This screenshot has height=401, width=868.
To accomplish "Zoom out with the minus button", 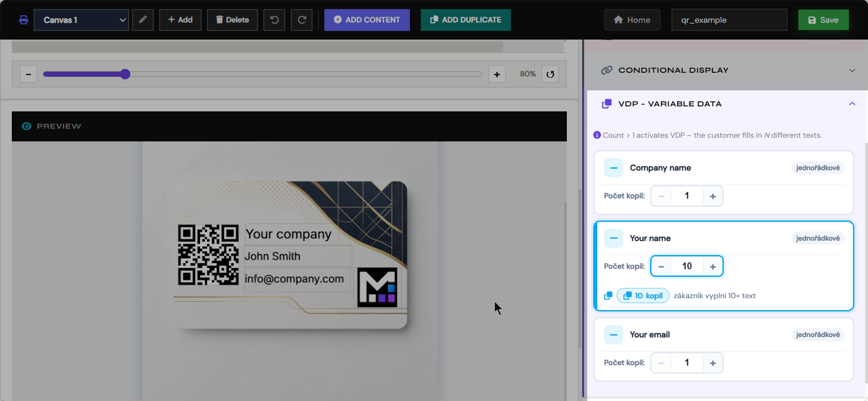I will click(28, 74).
